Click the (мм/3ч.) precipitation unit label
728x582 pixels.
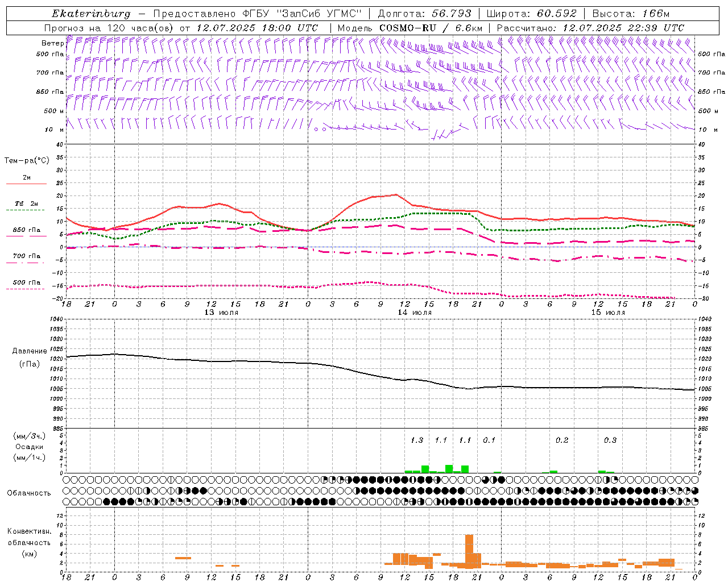tap(29, 436)
